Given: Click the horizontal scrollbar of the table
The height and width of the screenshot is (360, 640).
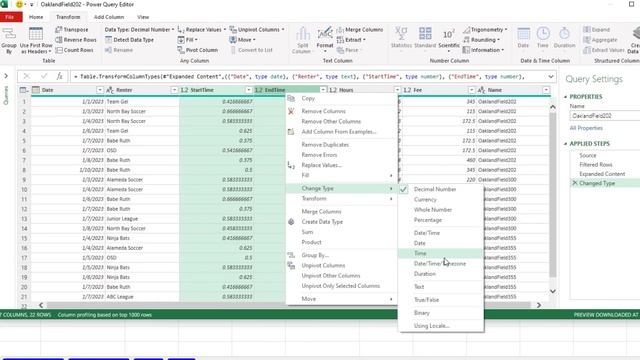Looking at the screenshot, I should pos(288,305).
